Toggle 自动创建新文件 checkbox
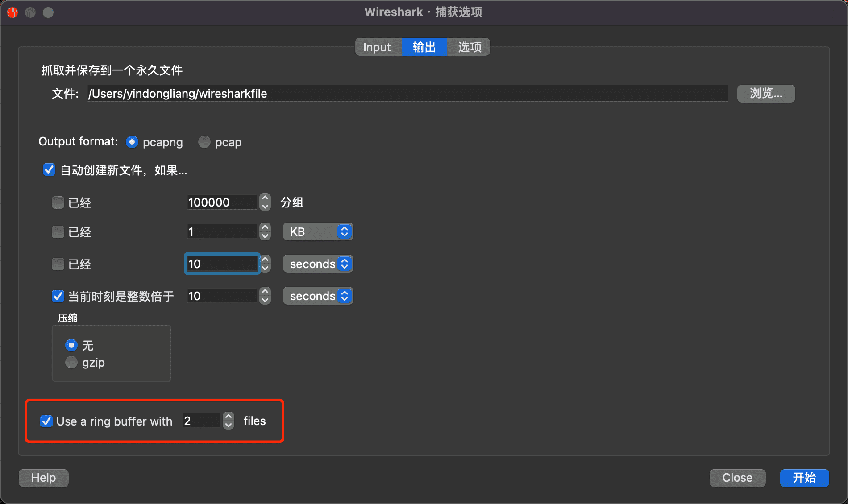This screenshot has width=848, height=504. 49,170
